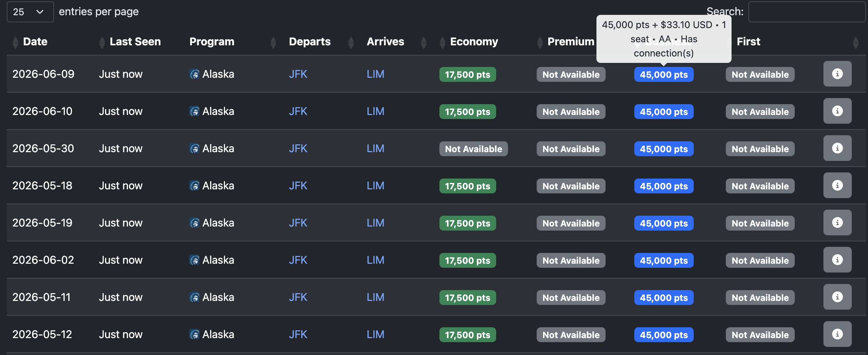The height and width of the screenshot is (355, 868).
Task: Click JFK link in 2026-06-09 row
Action: pos(298,74)
